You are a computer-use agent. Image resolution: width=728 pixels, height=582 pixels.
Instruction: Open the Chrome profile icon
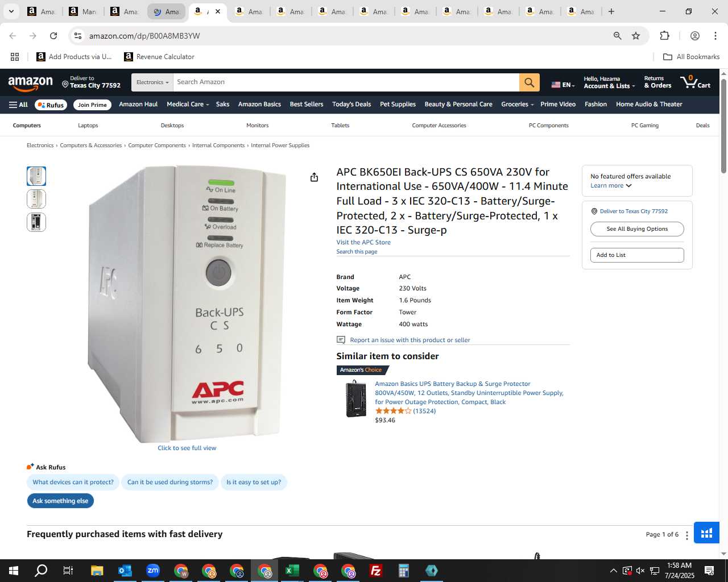pos(694,36)
